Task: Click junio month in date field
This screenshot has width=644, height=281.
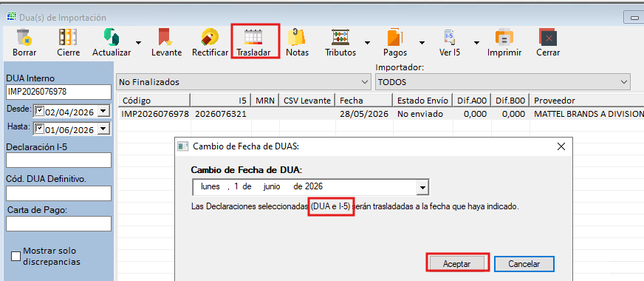Action: [272, 186]
